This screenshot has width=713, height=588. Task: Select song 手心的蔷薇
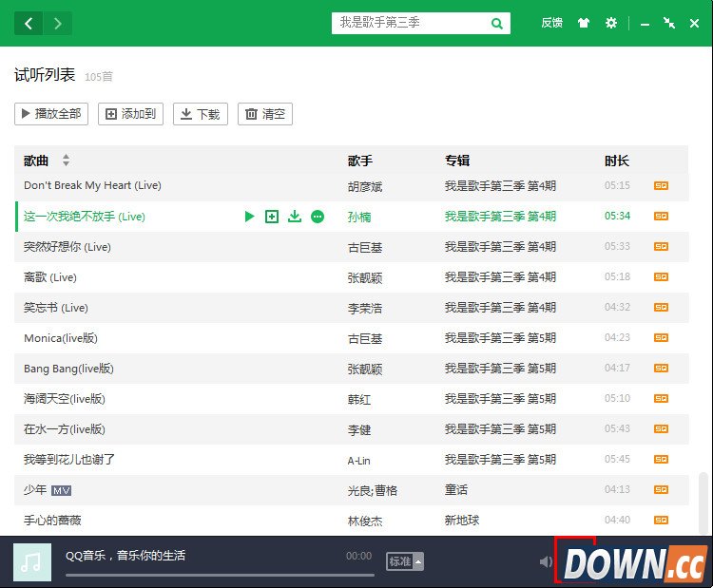coord(52,521)
